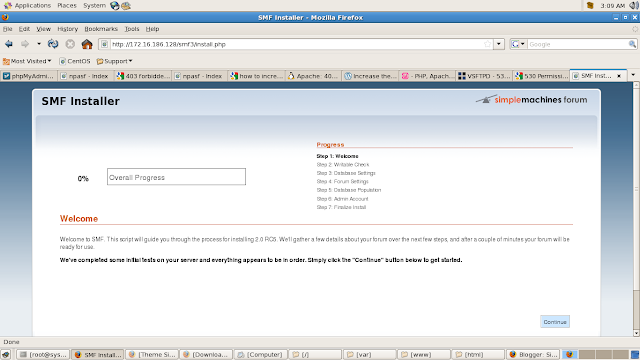Switch to the 403 forbidden tab

click(143, 76)
